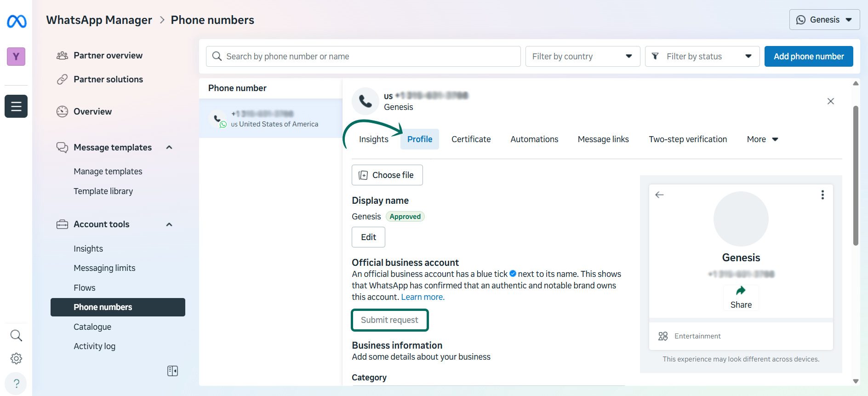The width and height of the screenshot is (868, 396).
Task: Click the three-dot menu in preview card
Action: [822, 195]
